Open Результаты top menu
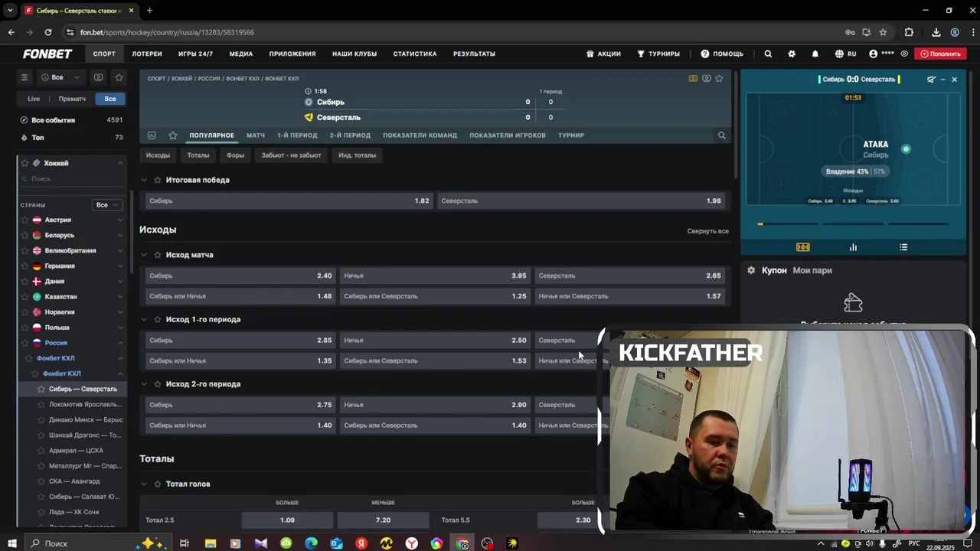The width and height of the screenshot is (980, 551). (x=474, y=54)
